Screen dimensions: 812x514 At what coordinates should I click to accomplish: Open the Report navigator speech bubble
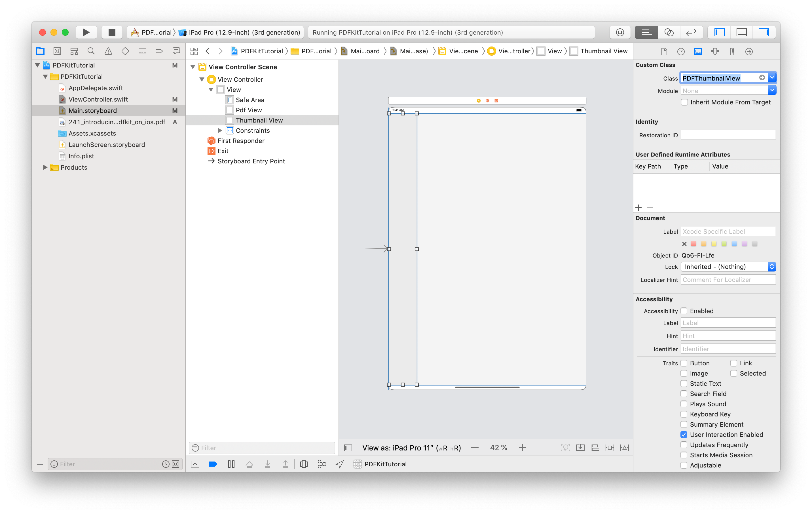click(x=176, y=51)
